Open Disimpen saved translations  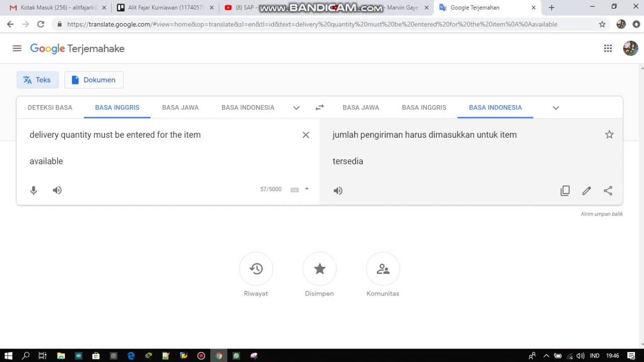pyautogui.click(x=319, y=269)
